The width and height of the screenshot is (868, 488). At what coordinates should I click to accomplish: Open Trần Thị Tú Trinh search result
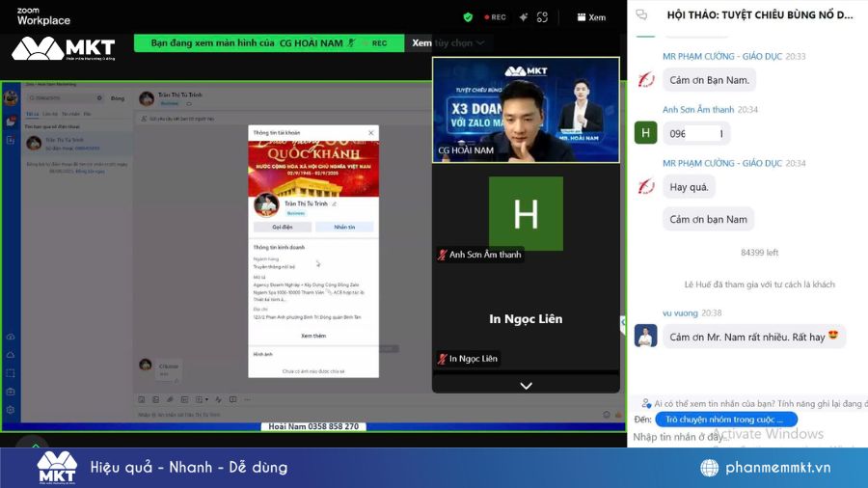point(77,144)
